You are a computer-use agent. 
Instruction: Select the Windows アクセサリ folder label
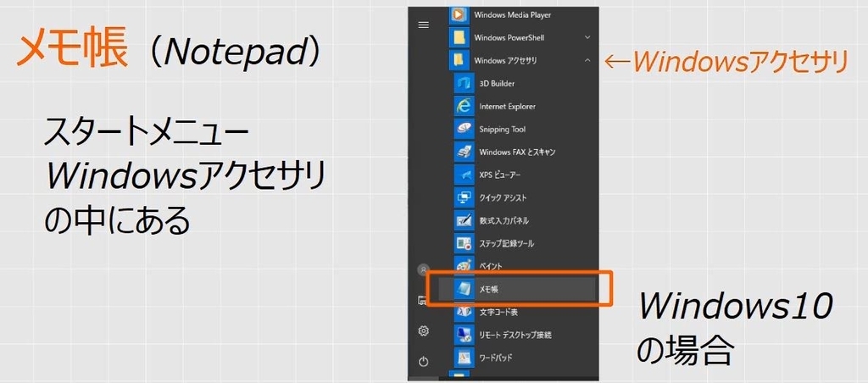505,60
